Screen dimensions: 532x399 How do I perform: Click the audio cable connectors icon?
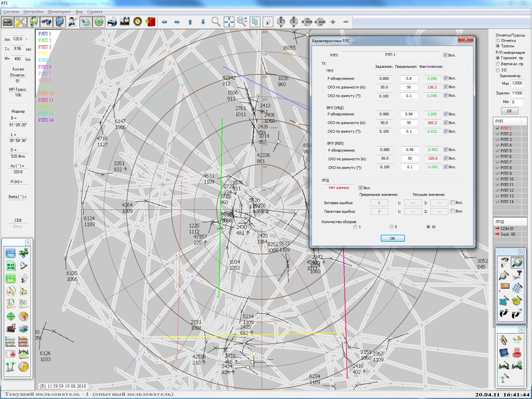coord(504,339)
